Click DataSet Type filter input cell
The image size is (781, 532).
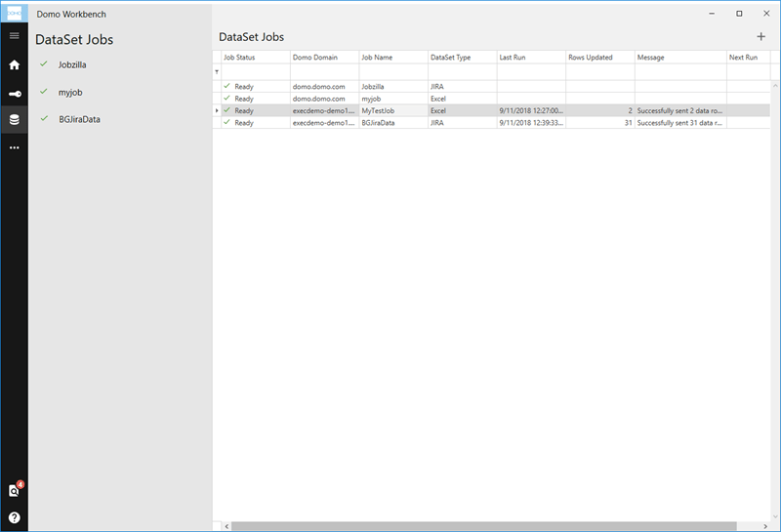point(462,71)
